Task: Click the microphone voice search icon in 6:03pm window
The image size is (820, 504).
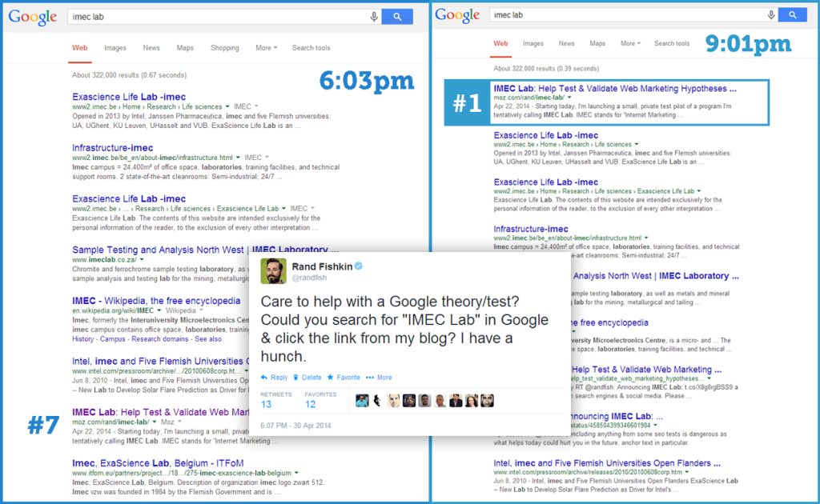Action: point(374,17)
